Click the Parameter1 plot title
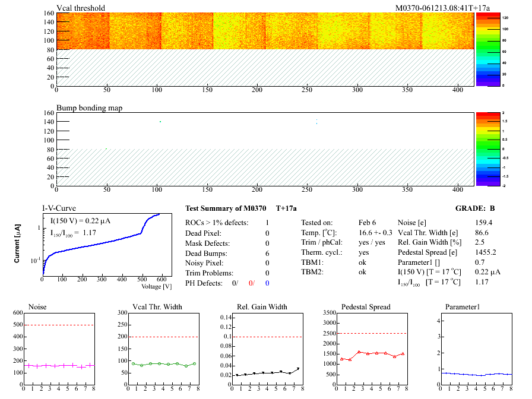 (461, 307)
